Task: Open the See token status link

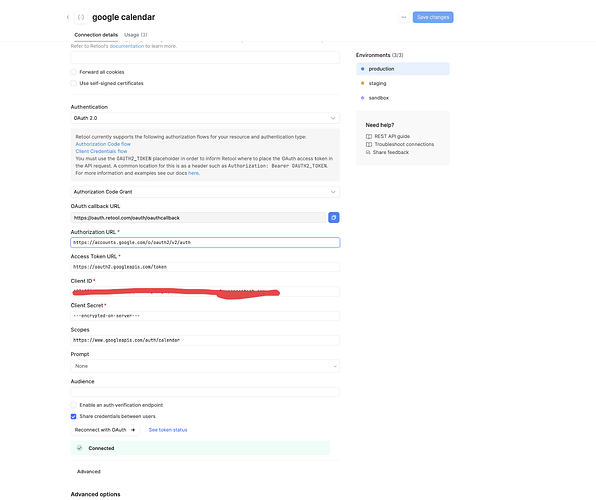Action: 168,430
